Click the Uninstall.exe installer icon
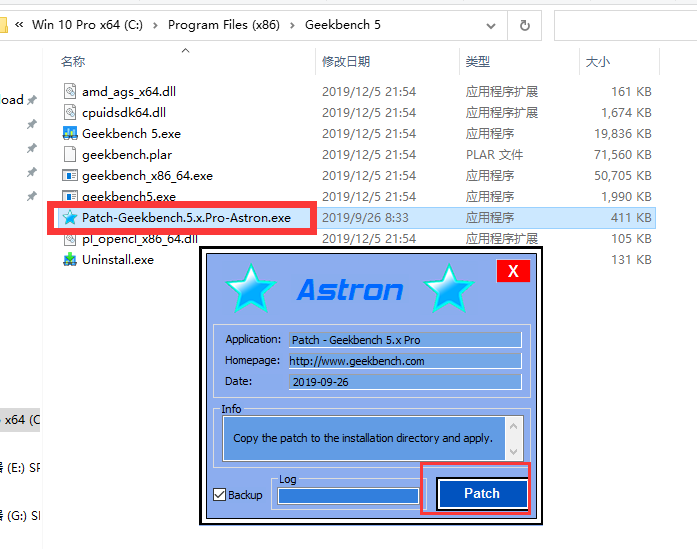Image resolution: width=697 pixels, height=549 pixels. [x=70, y=259]
